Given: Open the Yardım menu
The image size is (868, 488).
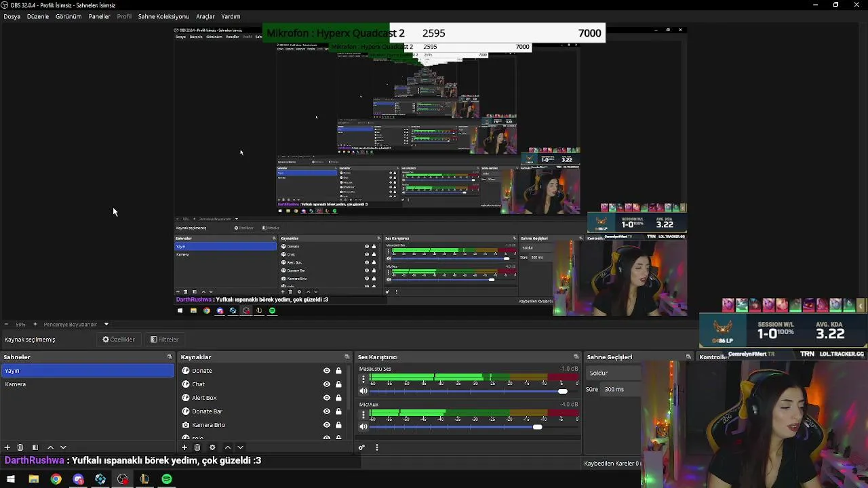Looking at the screenshot, I should click(x=231, y=16).
